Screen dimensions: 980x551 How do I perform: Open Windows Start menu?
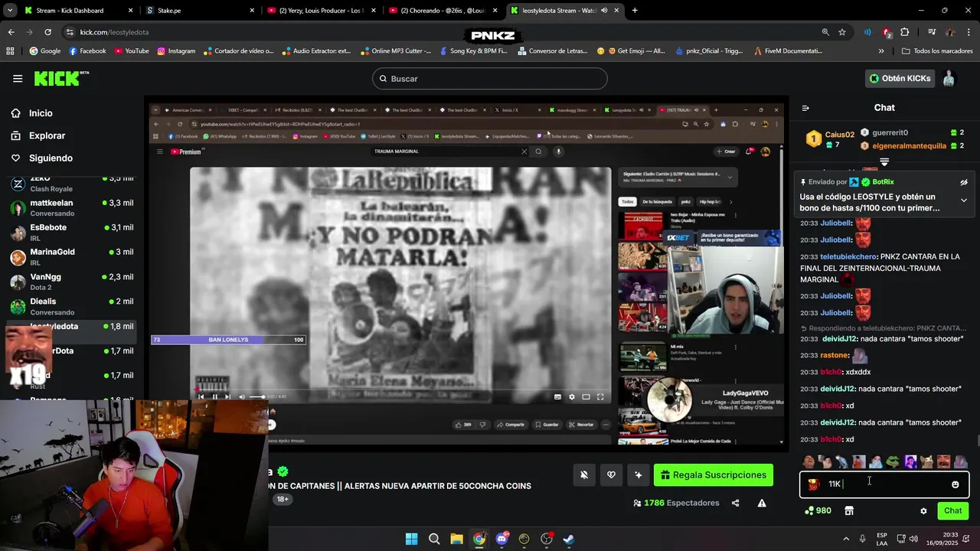coord(411,539)
